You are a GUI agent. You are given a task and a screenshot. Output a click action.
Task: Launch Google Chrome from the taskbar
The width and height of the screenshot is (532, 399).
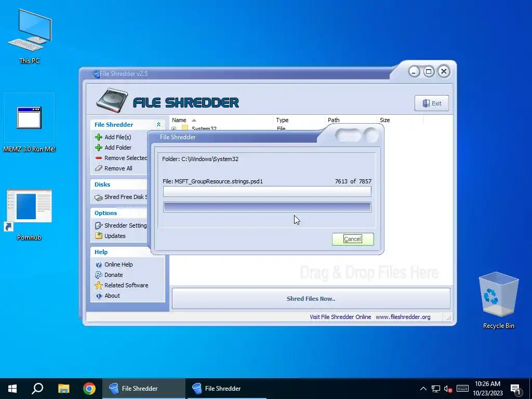[x=89, y=389]
